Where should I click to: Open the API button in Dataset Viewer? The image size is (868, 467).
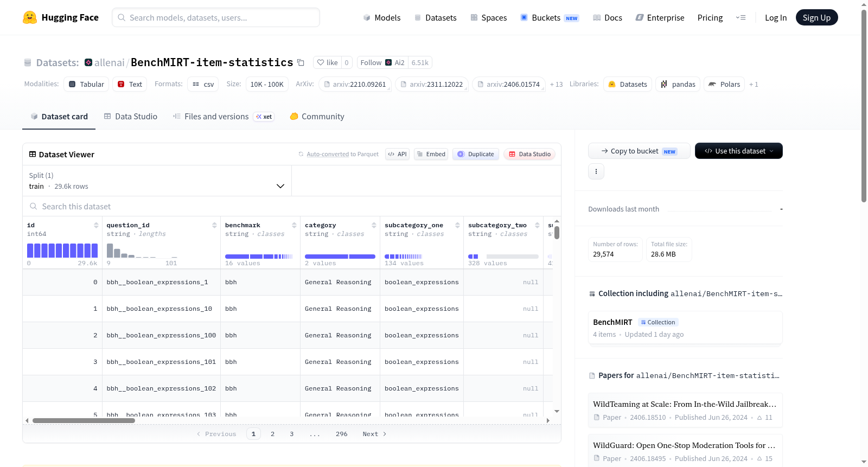(x=397, y=154)
